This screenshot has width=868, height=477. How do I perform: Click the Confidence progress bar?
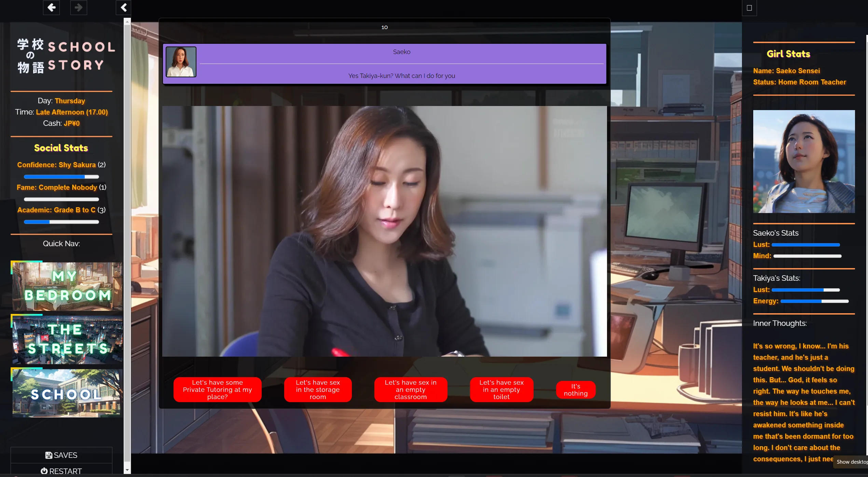[x=61, y=177]
